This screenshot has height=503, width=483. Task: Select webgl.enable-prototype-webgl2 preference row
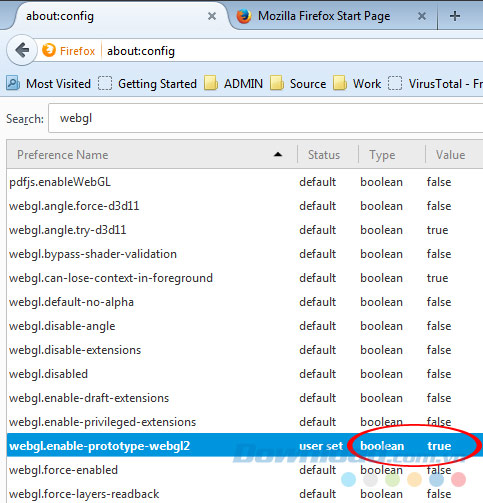click(245, 446)
